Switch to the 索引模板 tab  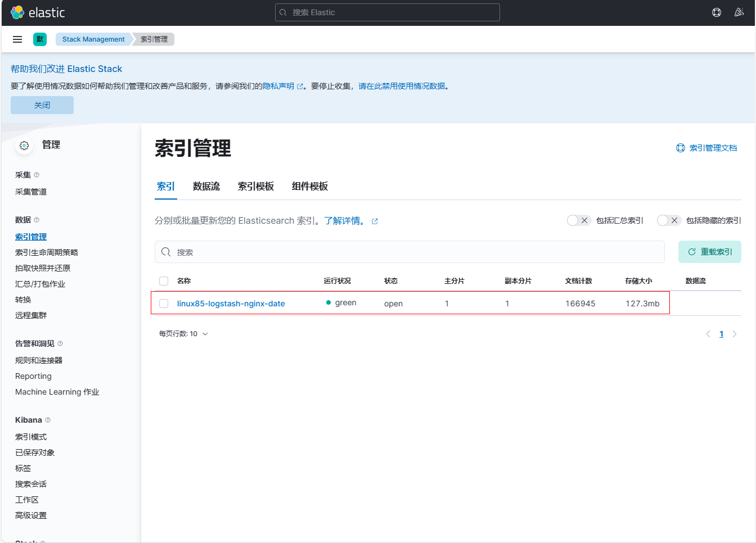[255, 187]
